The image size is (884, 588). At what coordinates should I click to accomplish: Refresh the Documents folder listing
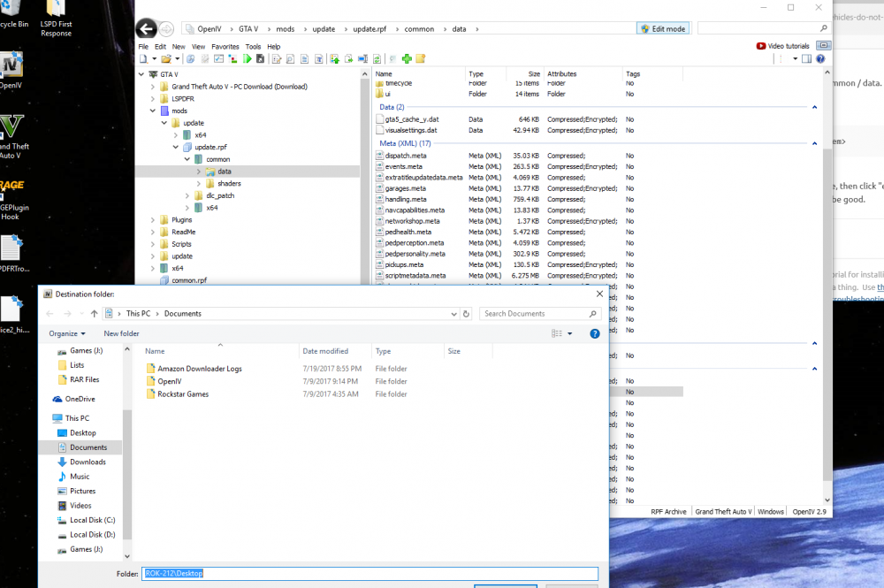467,313
